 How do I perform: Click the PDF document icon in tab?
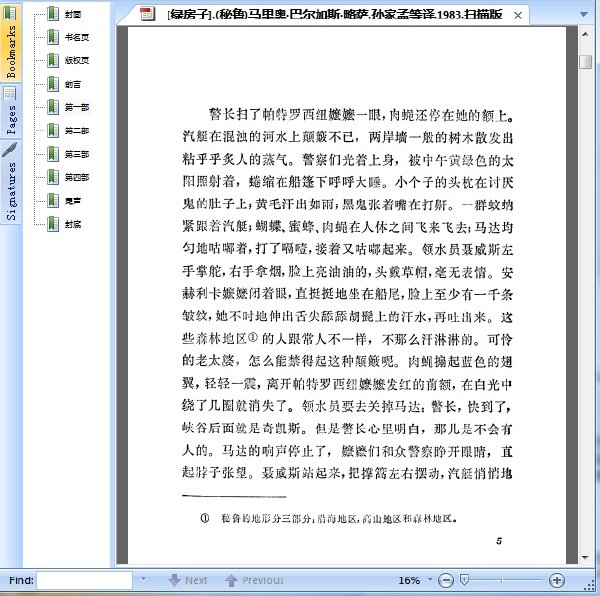147,14
